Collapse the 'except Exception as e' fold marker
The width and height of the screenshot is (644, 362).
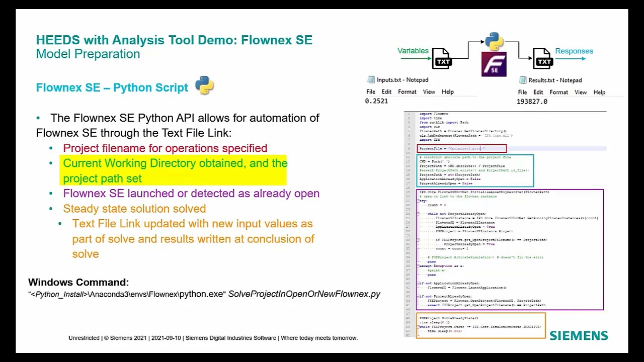(418, 266)
